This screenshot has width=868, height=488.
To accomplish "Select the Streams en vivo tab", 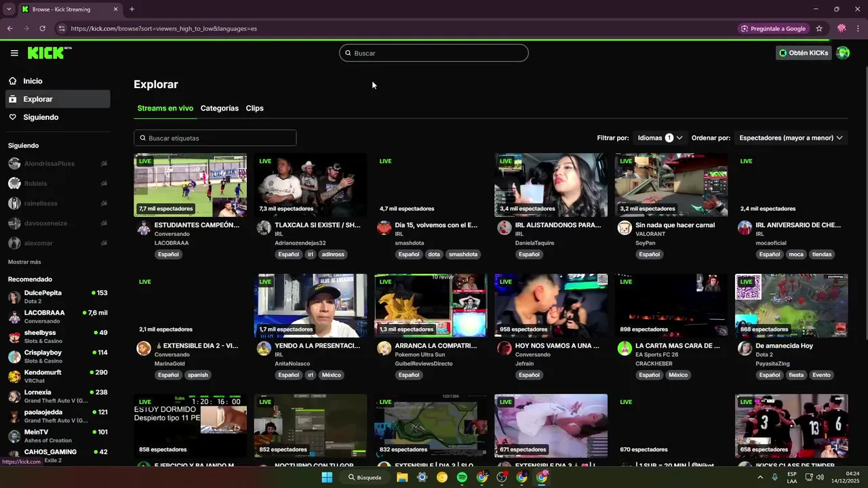I will [x=165, y=108].
